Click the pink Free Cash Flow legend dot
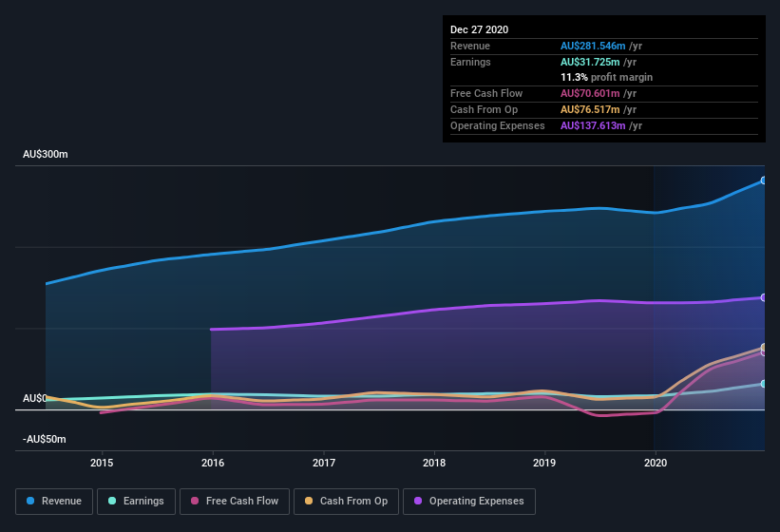 [195, 501]
